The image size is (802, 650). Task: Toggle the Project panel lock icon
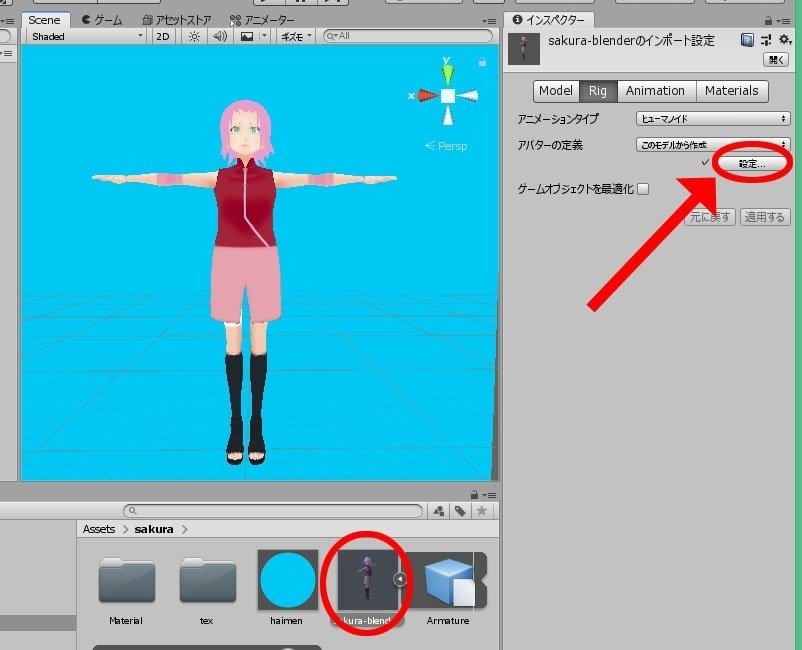click(x=474, y=495)
